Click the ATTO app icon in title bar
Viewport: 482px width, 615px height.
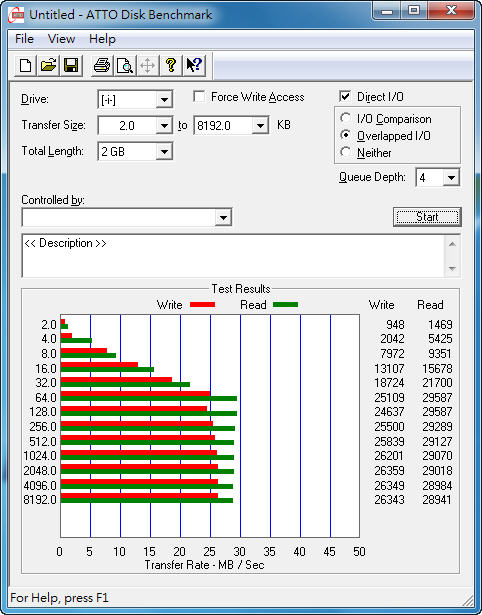[16, 15]
